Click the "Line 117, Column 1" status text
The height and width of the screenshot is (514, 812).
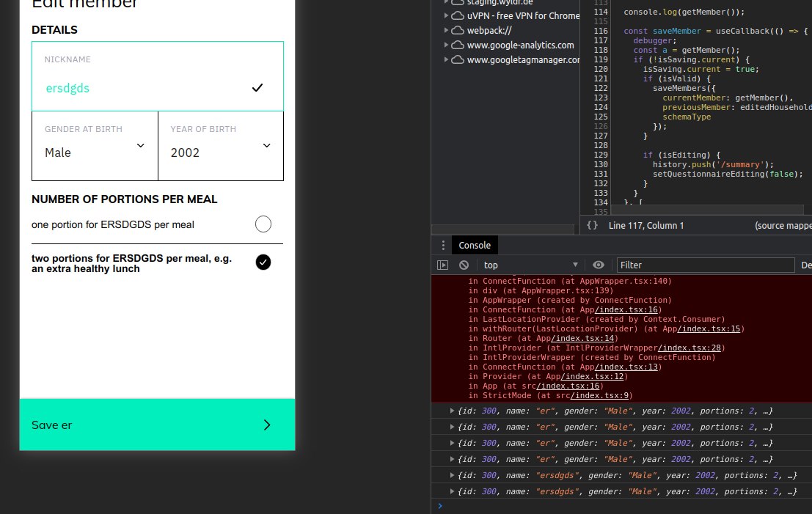(x=645, y=226)
